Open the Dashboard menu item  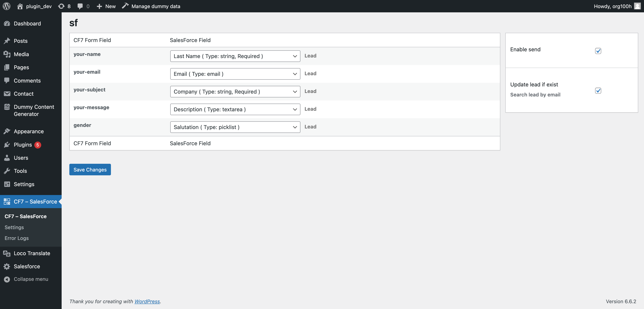31,24
